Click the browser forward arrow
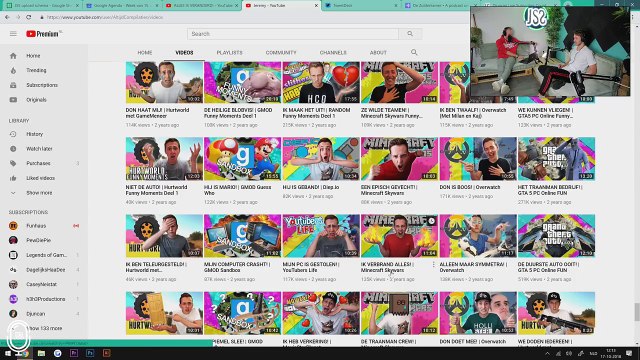The width and height of the screenshot is (640, 360). pos(18,17)
